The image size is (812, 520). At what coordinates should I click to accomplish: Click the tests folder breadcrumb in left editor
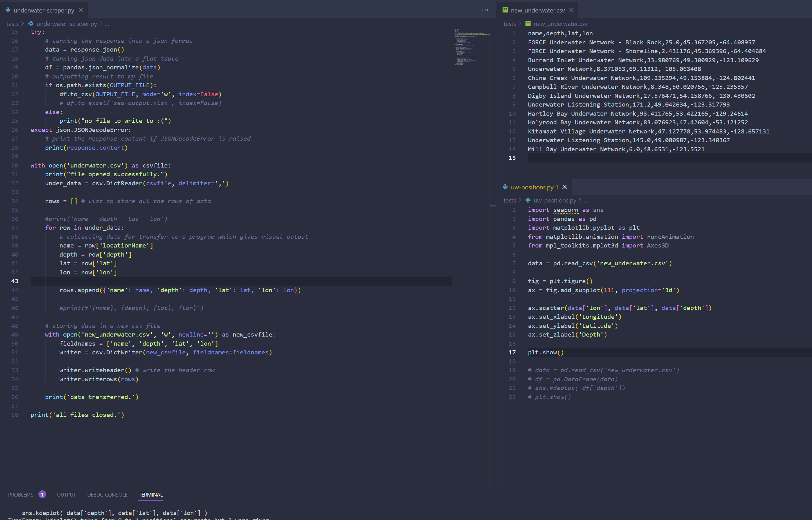pos(12,24)
